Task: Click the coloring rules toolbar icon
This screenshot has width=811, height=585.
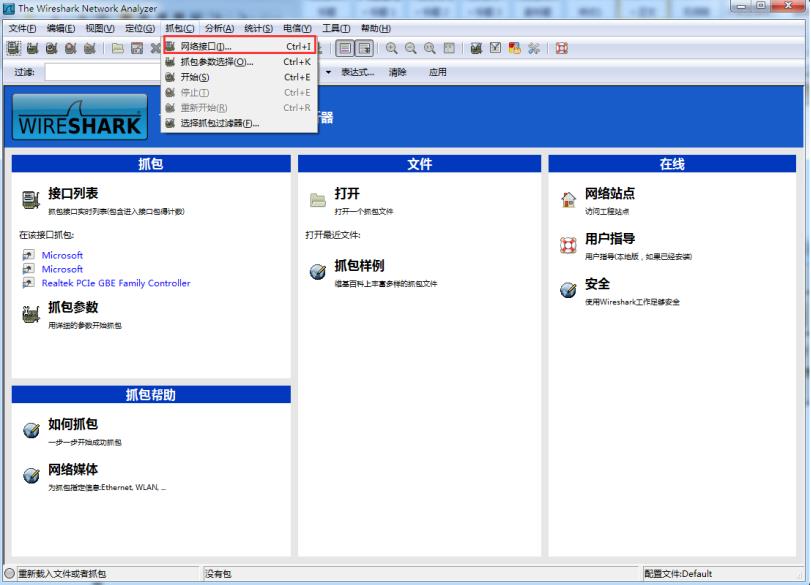Action: [515, 49]
